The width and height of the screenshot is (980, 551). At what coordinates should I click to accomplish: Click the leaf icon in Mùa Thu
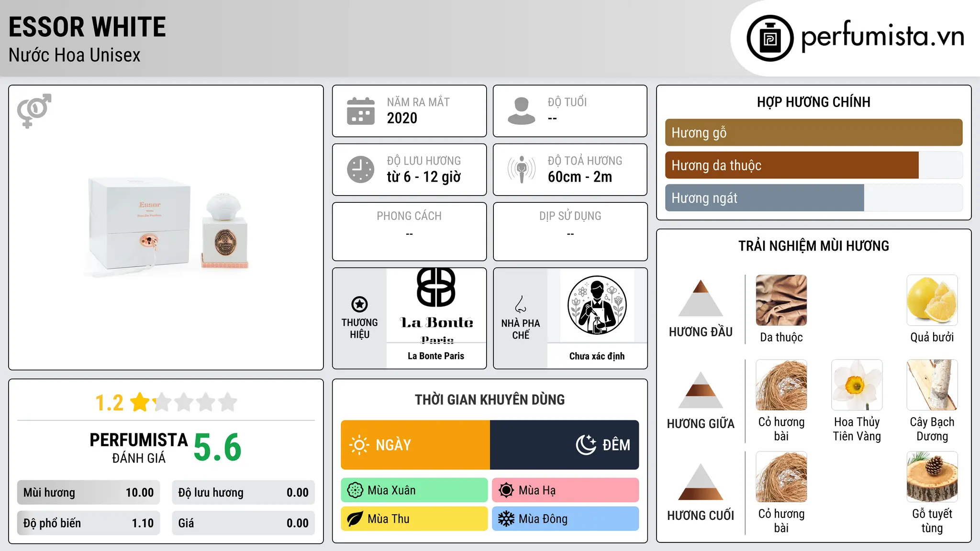point(355,519)
